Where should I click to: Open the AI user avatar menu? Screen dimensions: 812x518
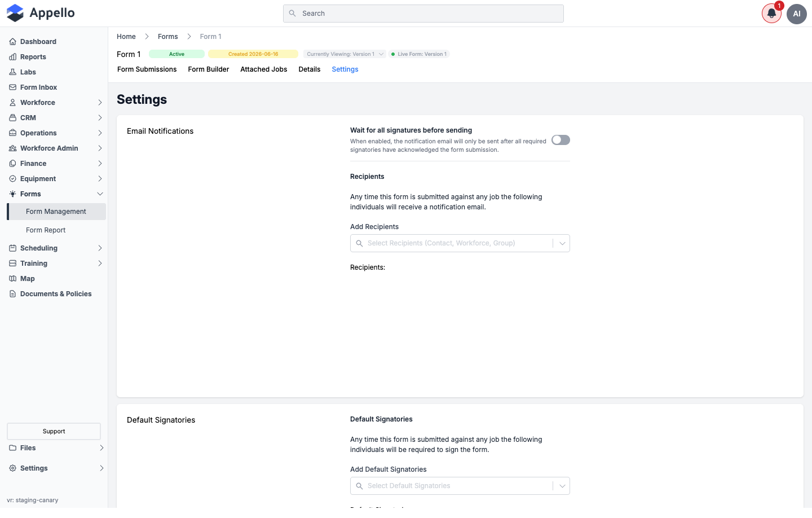point(797,14)
